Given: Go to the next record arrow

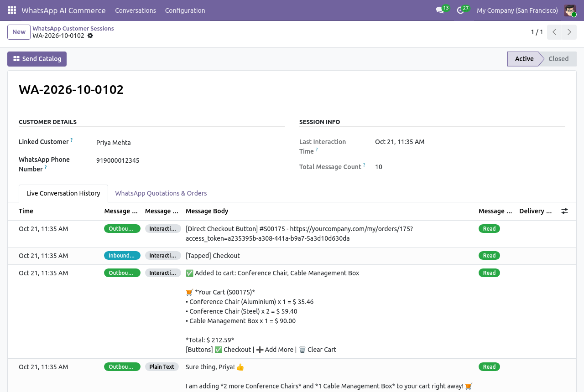Looking at the screenshot, I should 569,32.
